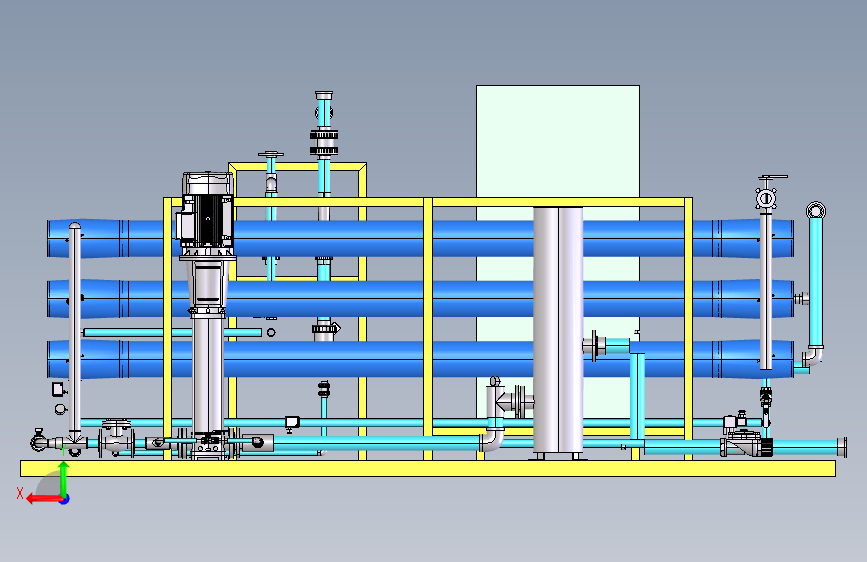867x562 pixels.
Task: Select the black union coupling on the tallest pipe
Action: [324, 143]
